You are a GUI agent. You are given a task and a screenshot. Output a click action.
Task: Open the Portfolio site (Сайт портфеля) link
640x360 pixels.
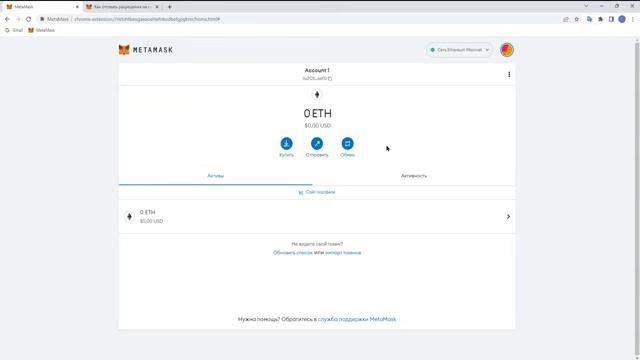click(317, 192)
